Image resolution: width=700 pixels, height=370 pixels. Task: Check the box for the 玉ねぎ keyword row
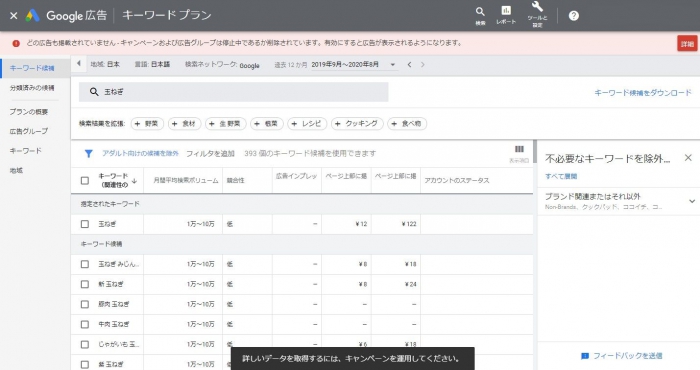pyautogui.click(x=85, y=224)
